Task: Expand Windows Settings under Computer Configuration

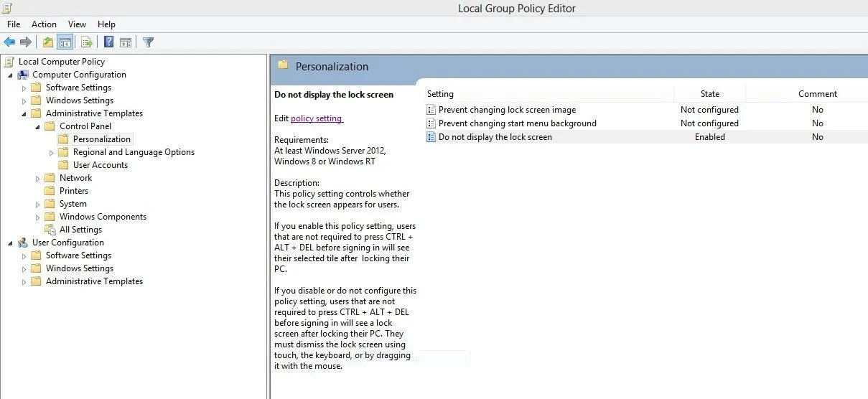Action: [x=24, y=100]
